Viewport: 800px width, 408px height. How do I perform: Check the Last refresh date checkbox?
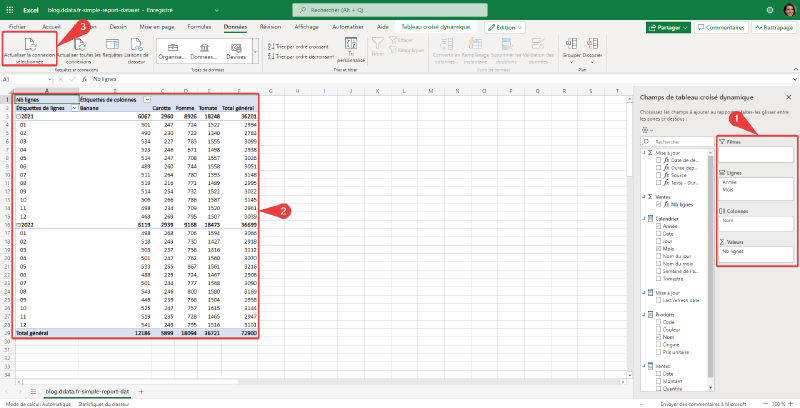pos(659,300)
